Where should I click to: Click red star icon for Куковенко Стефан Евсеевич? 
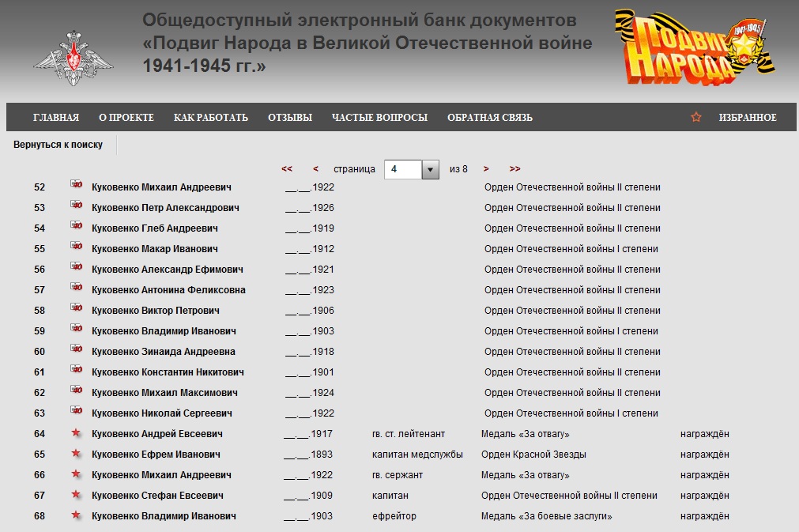pyautogui.click(x=76, y=495)
